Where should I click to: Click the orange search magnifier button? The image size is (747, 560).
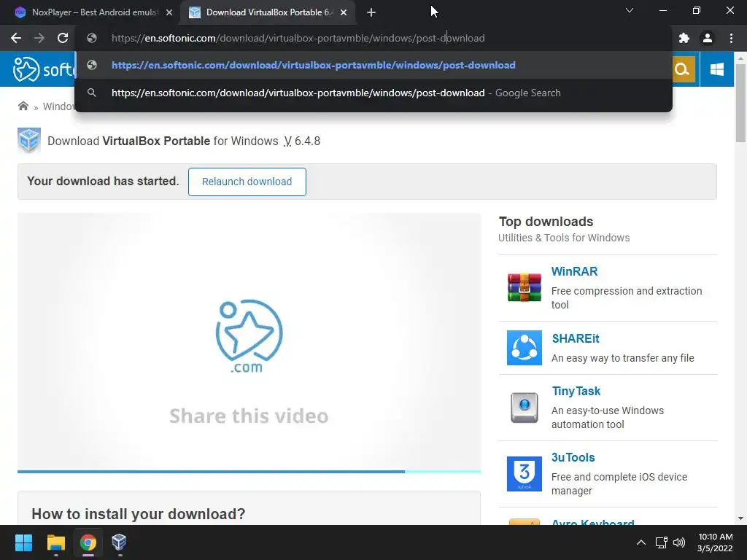pyautogui.click(x=682, y=69)
